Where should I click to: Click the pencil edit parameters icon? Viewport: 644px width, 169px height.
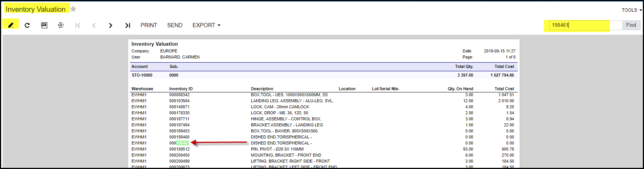[x=11, y=25]
